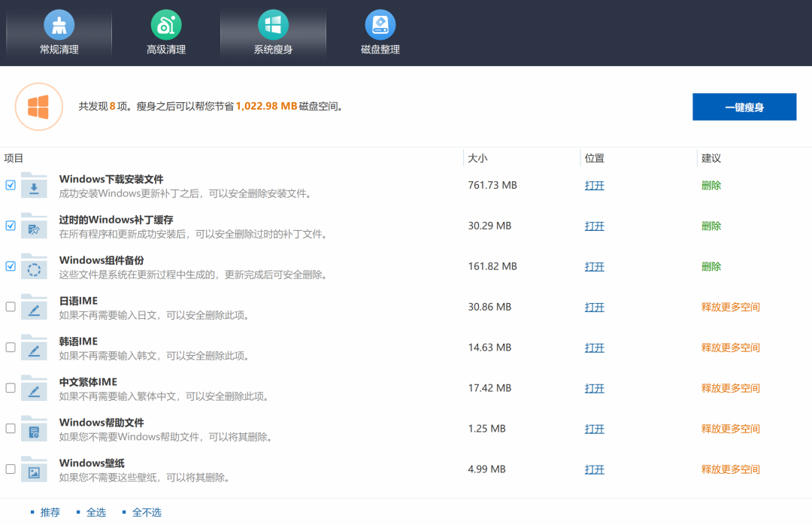Viewport: 812px width, 525px height.
Task: Enable the 日语IME checkbox
Action: click(11, 307)
